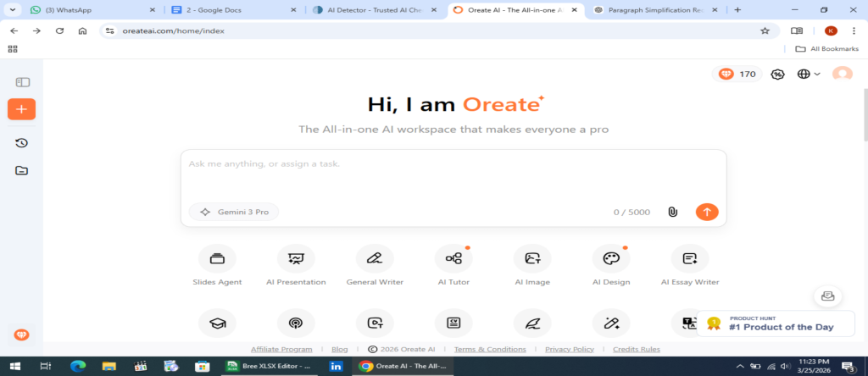Click the CV resume tool icon
The width and height of the screenshot is (868, 376).
(453, 323)
